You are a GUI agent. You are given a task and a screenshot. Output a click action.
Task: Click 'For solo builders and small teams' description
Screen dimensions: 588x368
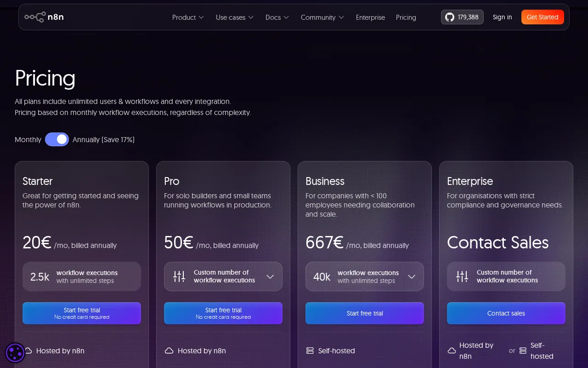tap(218, 200)
